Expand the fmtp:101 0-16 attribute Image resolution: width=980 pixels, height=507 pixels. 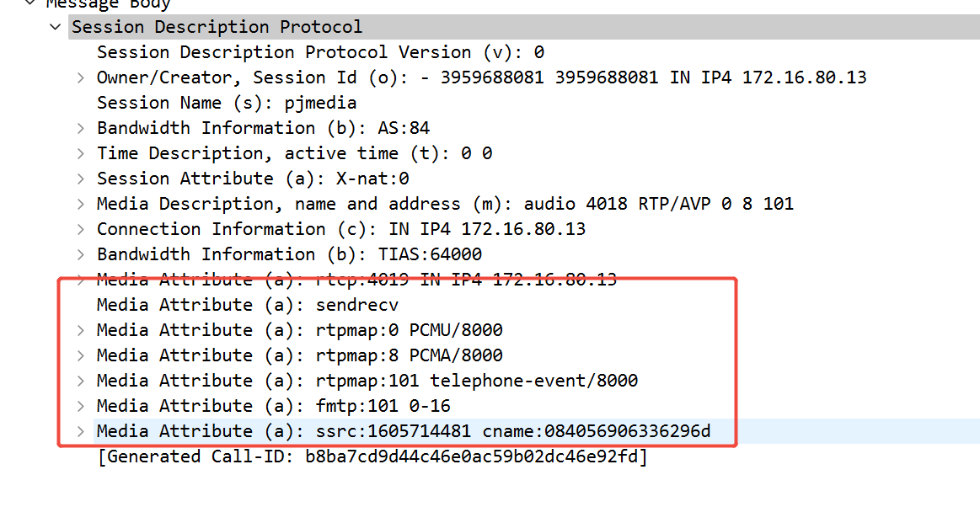click(x=81, y=406)
